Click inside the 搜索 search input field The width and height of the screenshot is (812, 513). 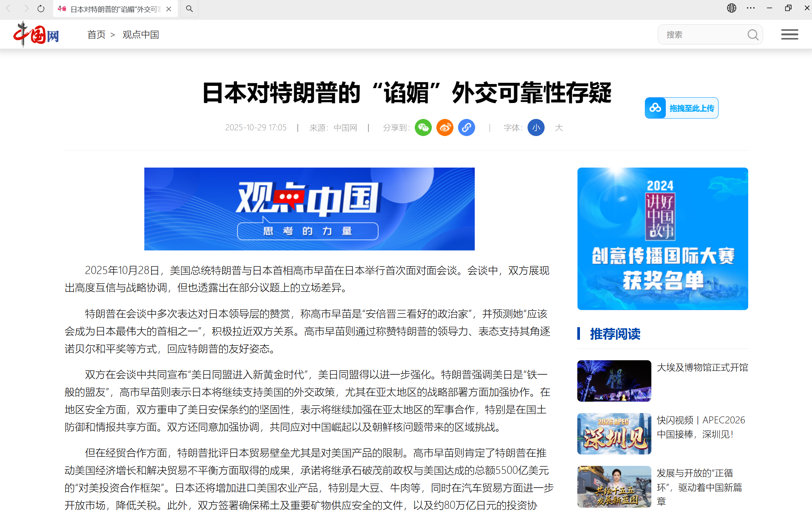click(703, 34)
